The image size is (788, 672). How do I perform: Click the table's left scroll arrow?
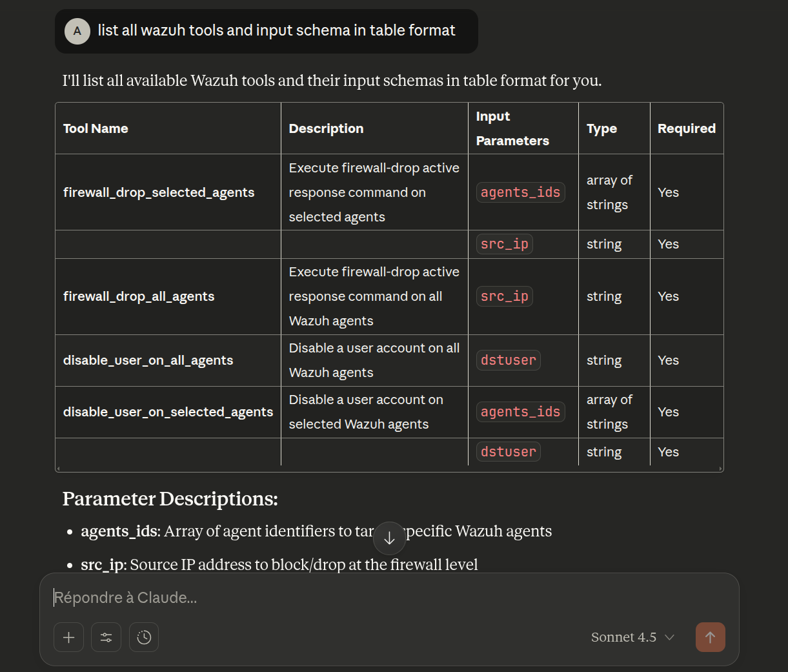[x=58, y=469]
